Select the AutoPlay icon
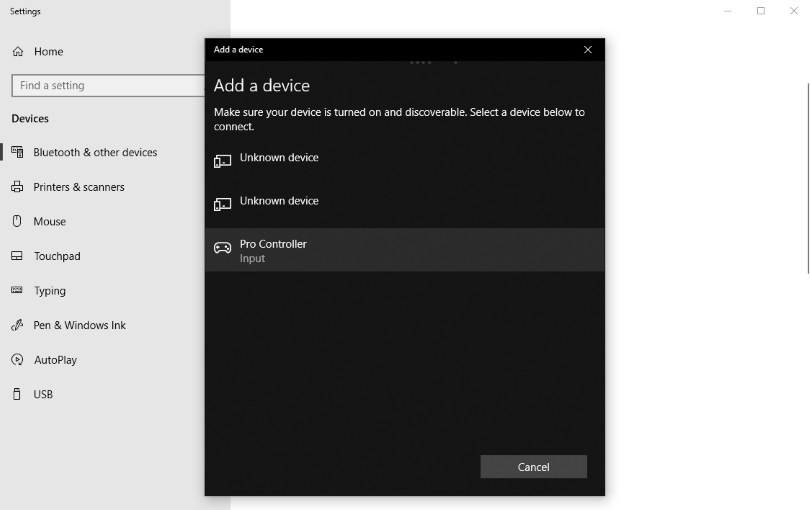The width and height of the screenshot is (810, 510). (x=17, y=360)
